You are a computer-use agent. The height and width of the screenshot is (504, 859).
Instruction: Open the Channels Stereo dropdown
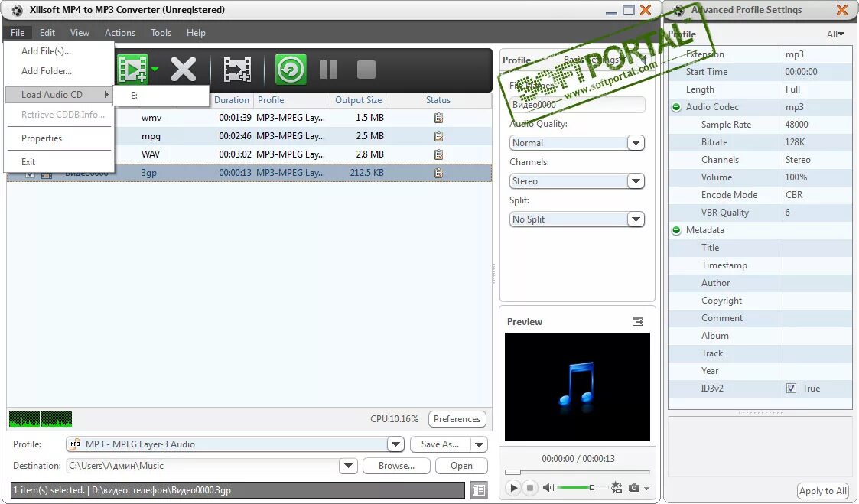[x=636, y=181]
